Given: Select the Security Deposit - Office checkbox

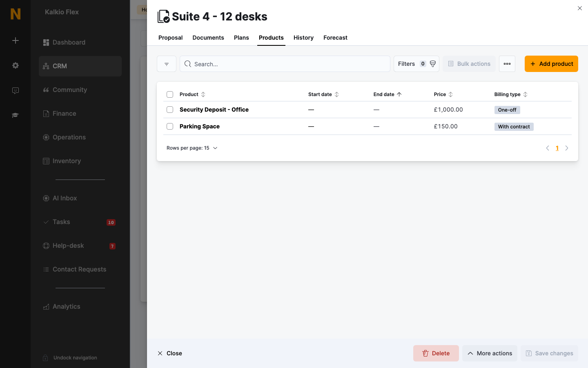Looking at the screenshot, I should 170,110.
